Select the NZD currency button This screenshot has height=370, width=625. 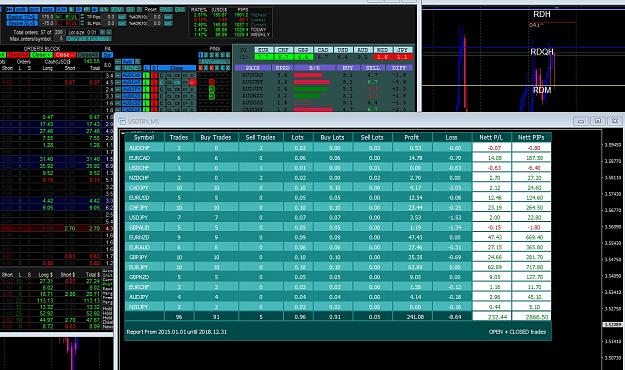(x=383, y=50)
